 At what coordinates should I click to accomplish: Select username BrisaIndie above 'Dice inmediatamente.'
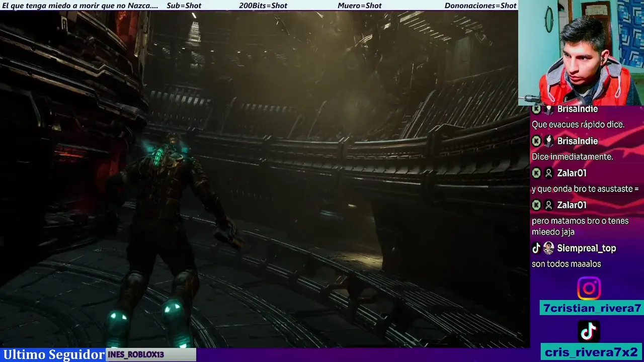click(x=578, y=141)
